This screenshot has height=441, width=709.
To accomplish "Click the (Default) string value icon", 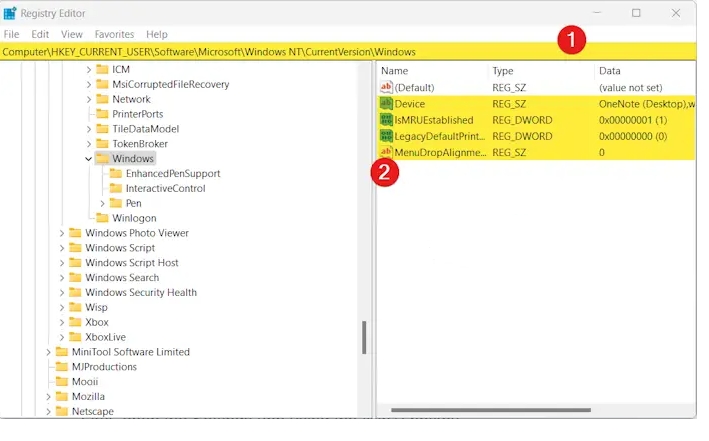I will [x=386, y=87].
